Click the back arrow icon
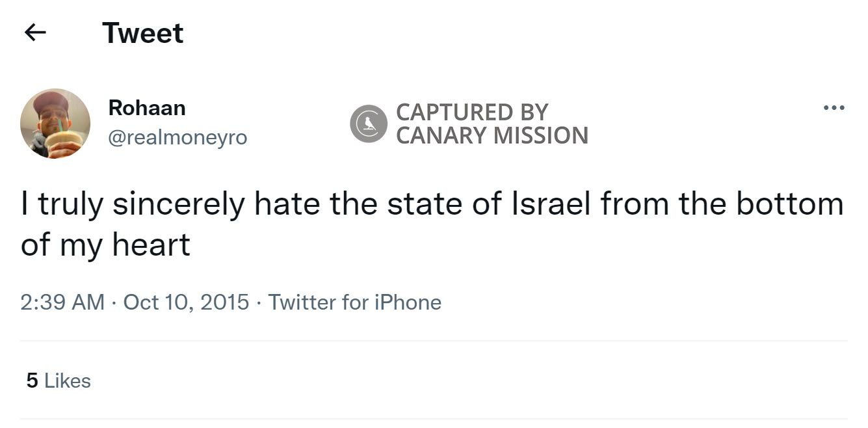 [35, 33]
